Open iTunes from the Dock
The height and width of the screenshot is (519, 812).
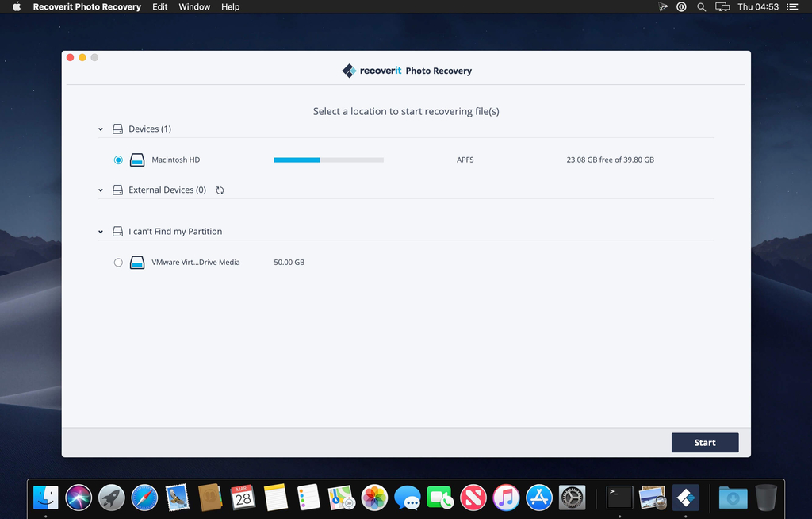point(506,498)
